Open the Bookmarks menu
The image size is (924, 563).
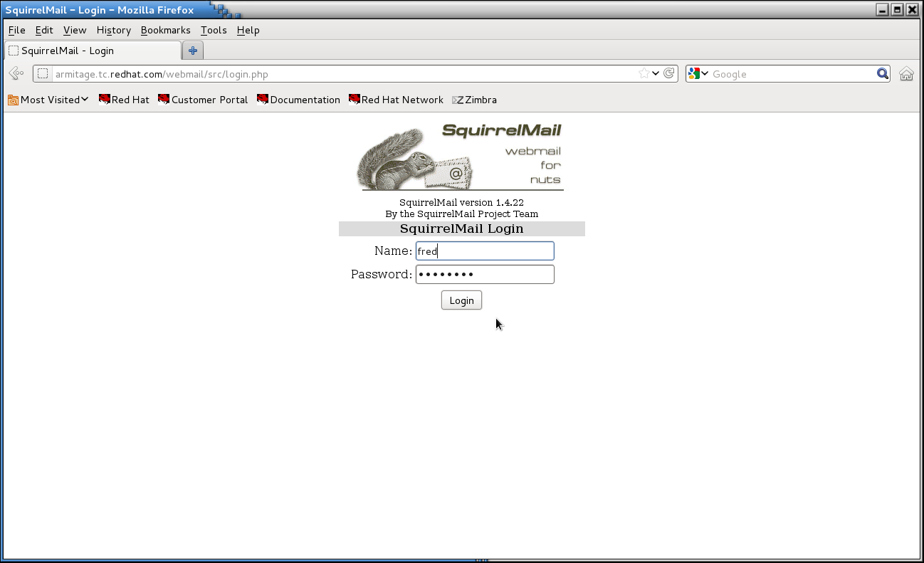166,30
